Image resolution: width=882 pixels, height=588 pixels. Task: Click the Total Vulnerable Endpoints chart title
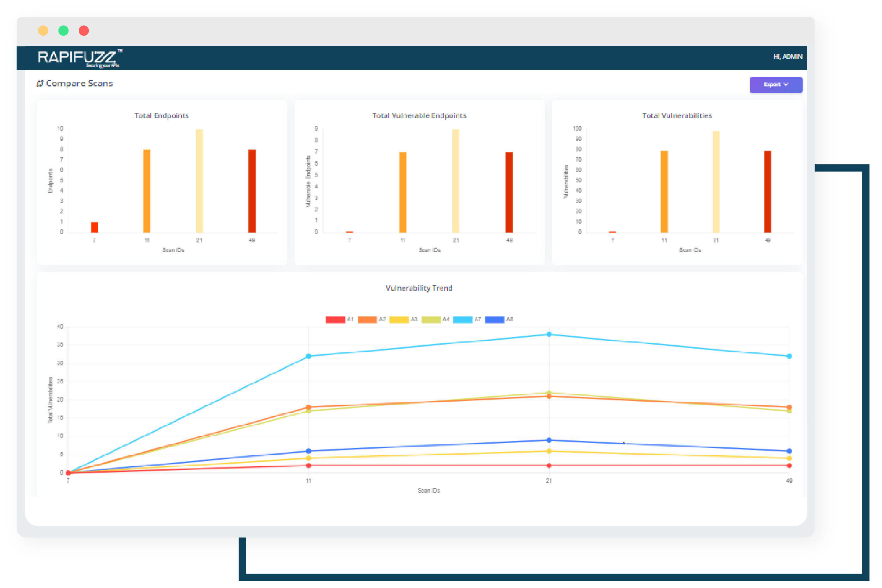(419, 115)
